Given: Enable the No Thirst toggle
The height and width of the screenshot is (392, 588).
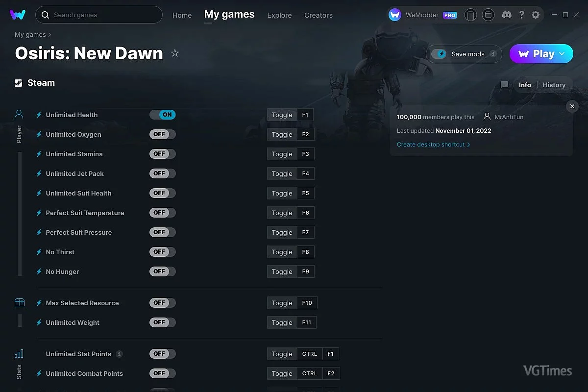Looking at the screenshot, I should tap(163, 252).
